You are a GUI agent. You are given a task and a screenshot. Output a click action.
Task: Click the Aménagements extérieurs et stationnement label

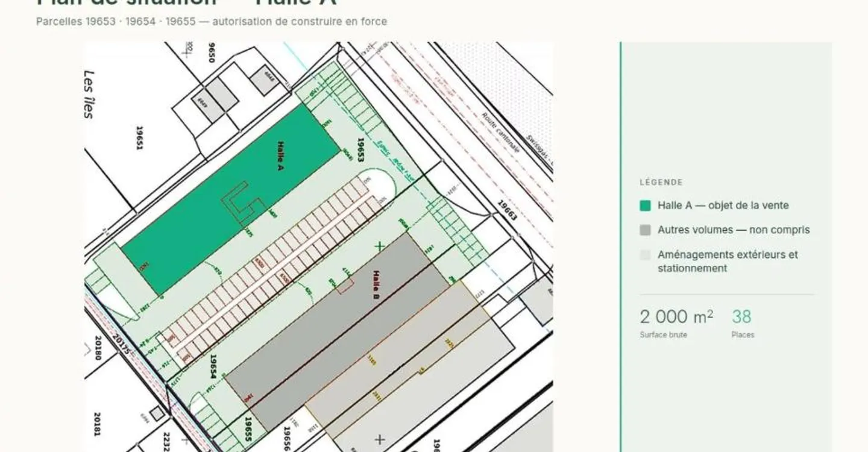pyautogui.click(x=728, y=262)
